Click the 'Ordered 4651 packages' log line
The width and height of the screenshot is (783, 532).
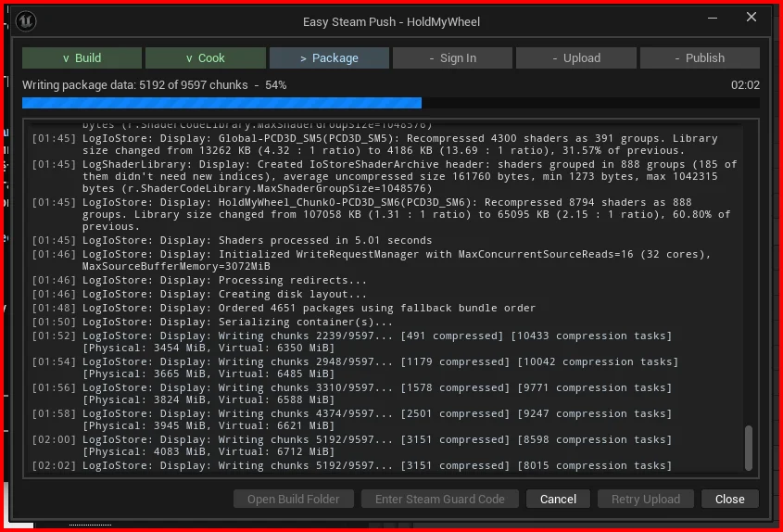pos(284,309)
